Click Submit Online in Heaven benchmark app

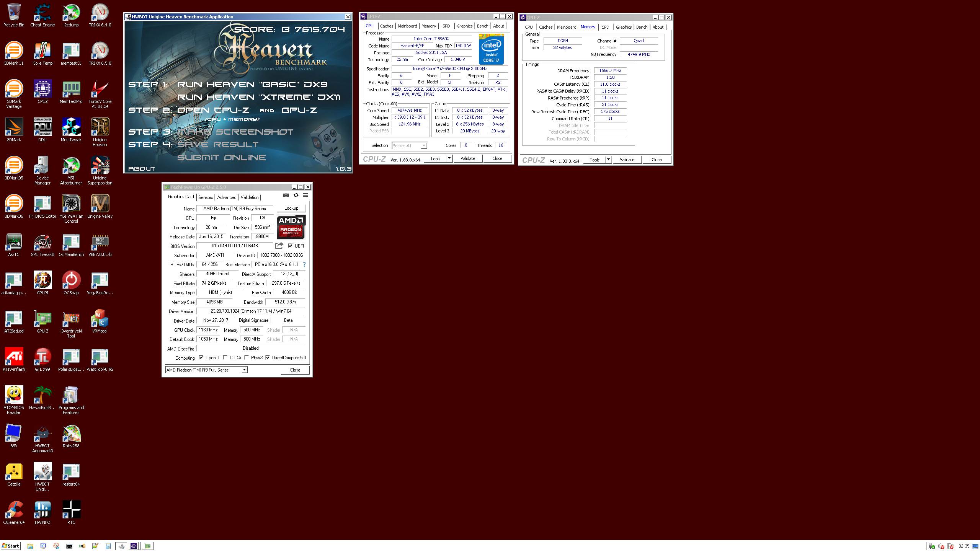[x=221, y=158]
